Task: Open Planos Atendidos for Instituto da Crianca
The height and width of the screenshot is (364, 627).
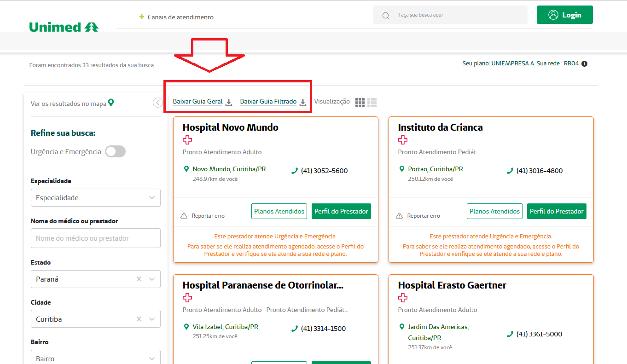Action: (x=495, y=211)
